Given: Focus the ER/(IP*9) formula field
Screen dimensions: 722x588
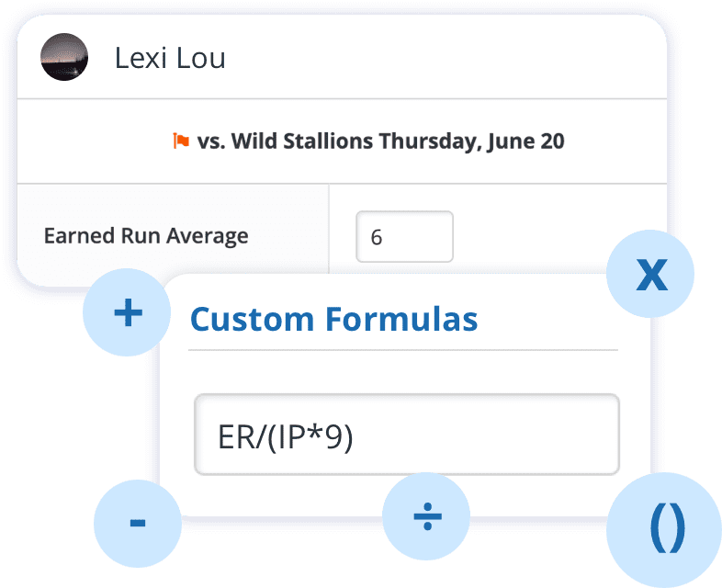Looking at the screenshot, I should tap(407, 435).
